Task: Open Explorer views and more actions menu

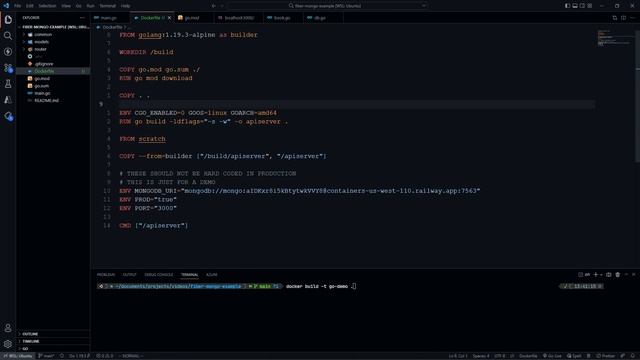Action: [82, 18]
